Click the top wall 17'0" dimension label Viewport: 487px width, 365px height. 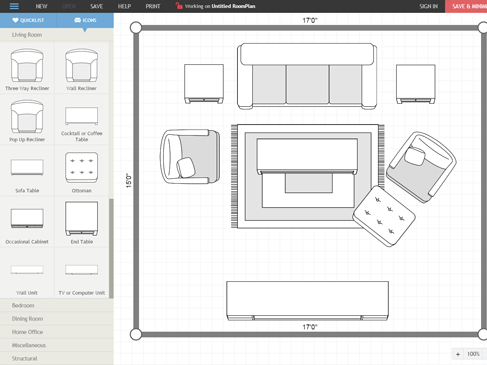310,20
